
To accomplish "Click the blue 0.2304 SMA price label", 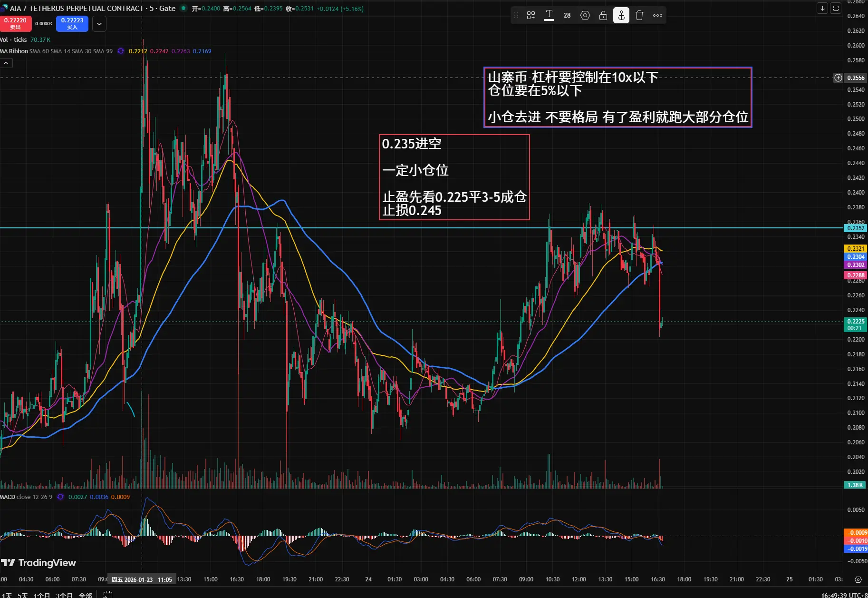I will click(856, 257).
